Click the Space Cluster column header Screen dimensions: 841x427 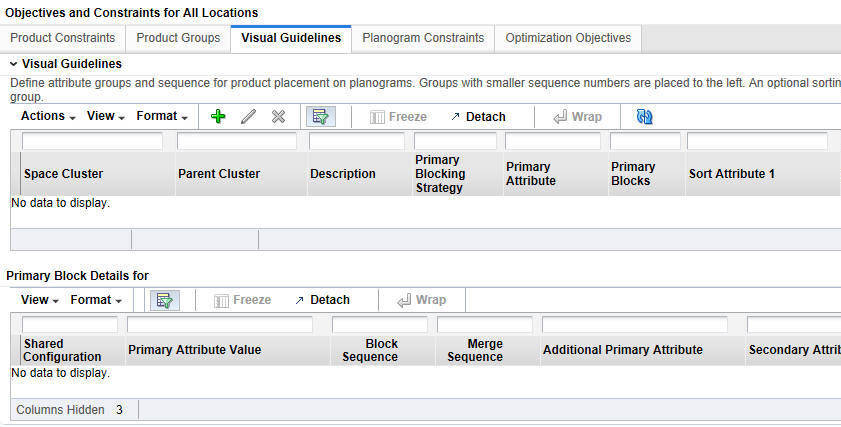pyautogui.click(x=64, y=174)
